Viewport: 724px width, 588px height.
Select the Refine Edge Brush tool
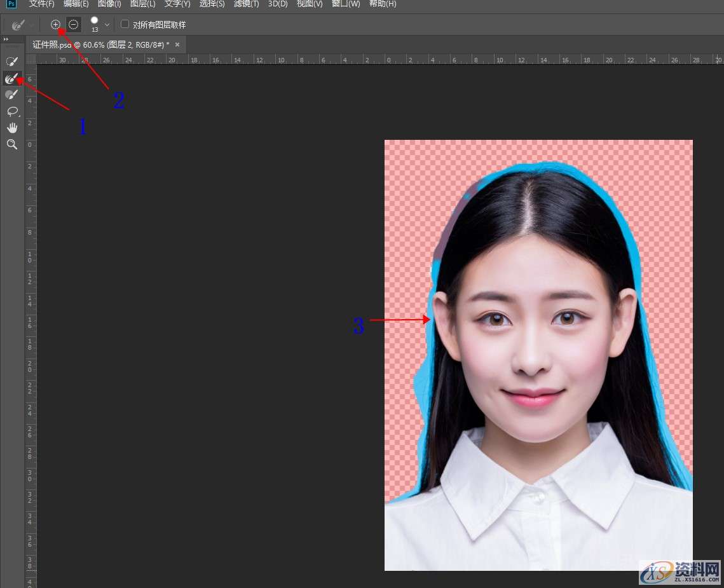pyautogui.click(x=11, y=79)
